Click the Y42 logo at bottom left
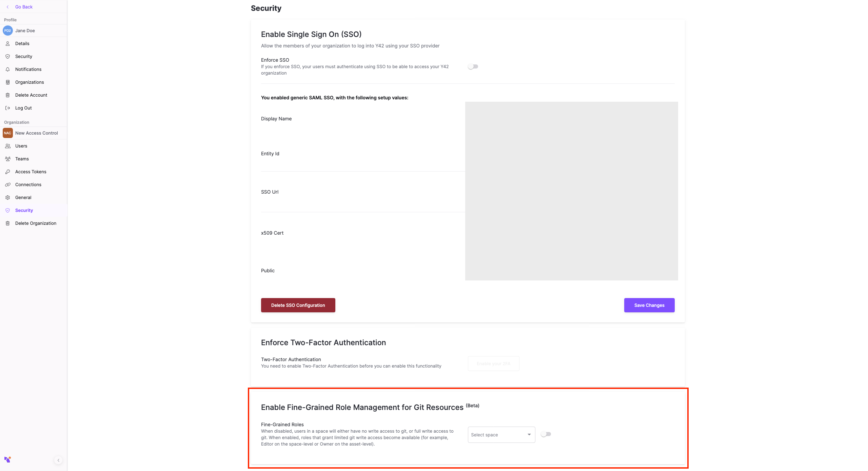Image resolution: width=868 pixels, height=471 pixels. pyautogui.click(x=7, y=459)
